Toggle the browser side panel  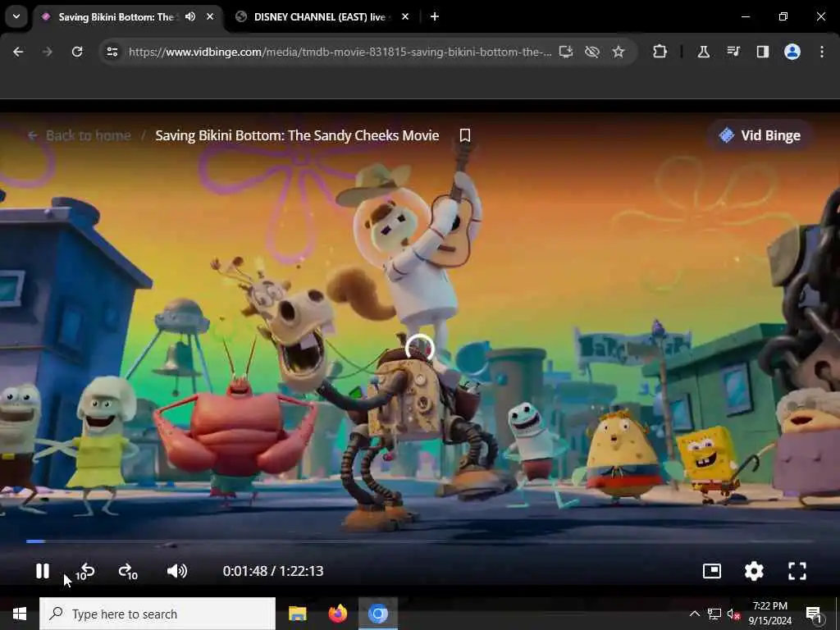tap(762, 52)
